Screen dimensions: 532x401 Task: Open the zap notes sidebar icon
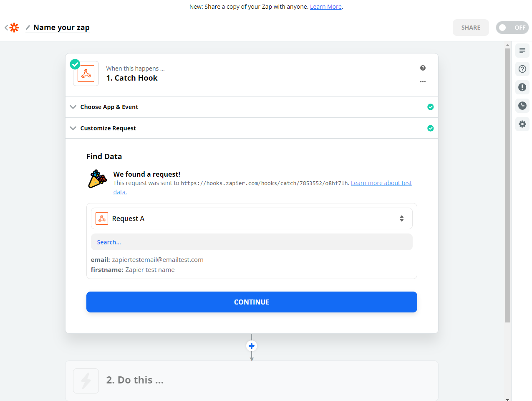[522, 51]
